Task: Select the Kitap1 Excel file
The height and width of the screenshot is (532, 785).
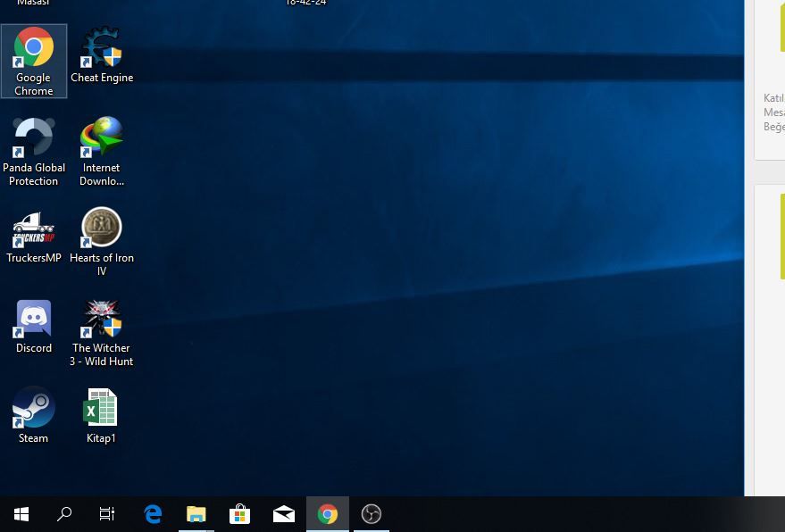Action: pyautogui.click(x=101, y=415)
